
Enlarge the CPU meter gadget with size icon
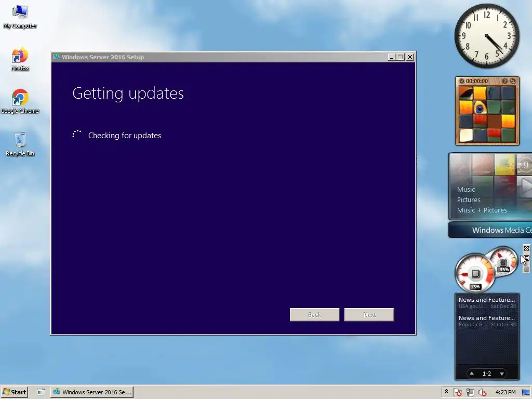click(x=526, y=258)
